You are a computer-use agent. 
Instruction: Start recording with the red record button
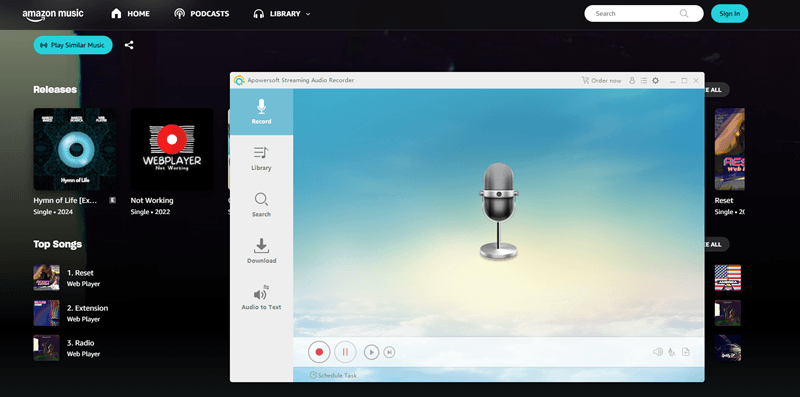point(319,352)
